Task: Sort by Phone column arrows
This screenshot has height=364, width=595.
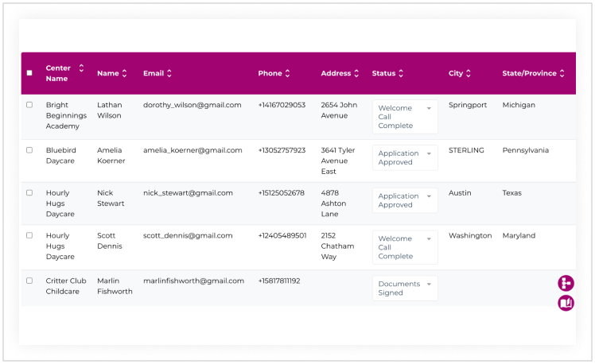Action: tap(288, 74)
